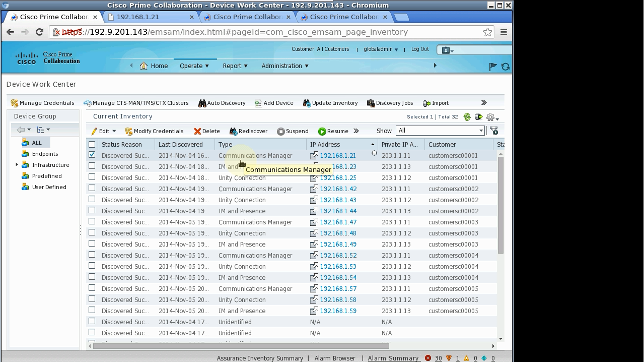Viewport: 644px width, 362px height.
Task: Open the Show filter dropdown set to All
Action: pos(441,131)
